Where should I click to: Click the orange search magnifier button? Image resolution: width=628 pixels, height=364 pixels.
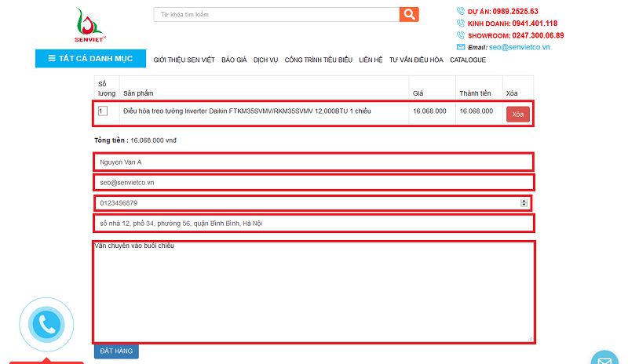[409, 14]
